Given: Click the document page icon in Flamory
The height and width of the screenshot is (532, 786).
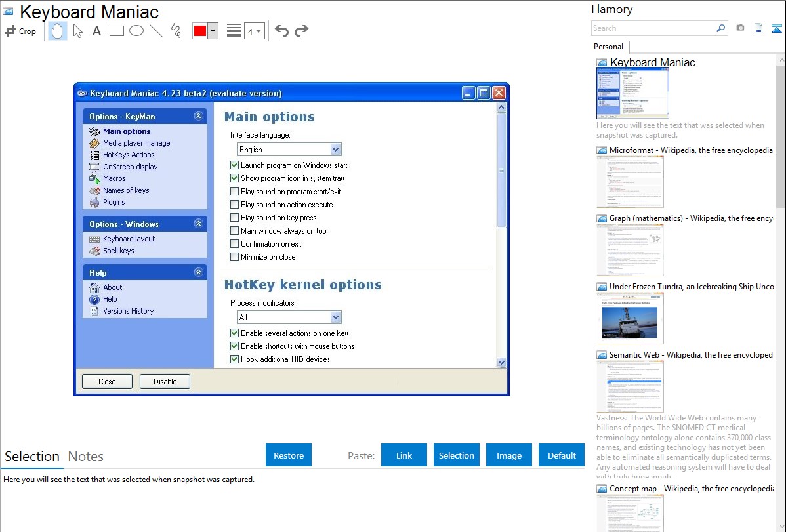Looking at the screenshot, I should coord(758,28).
